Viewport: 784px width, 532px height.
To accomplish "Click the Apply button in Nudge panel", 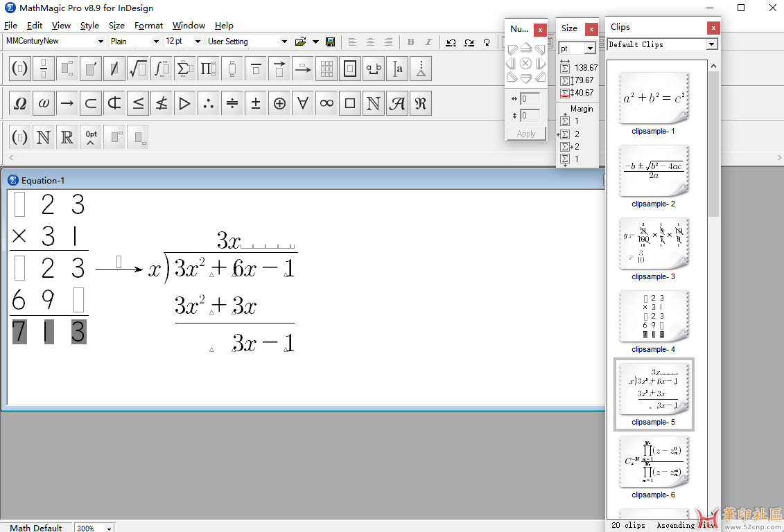I will point(526,134).
